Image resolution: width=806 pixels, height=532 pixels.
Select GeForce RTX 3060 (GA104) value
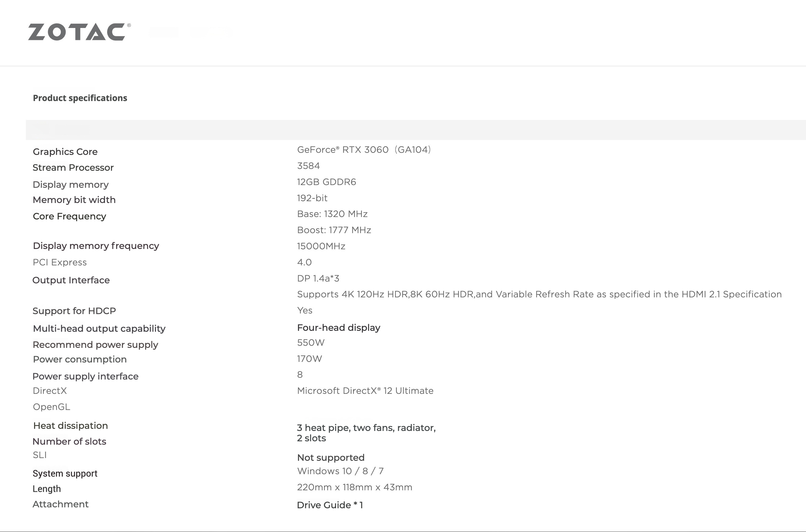tap(364, 150)
